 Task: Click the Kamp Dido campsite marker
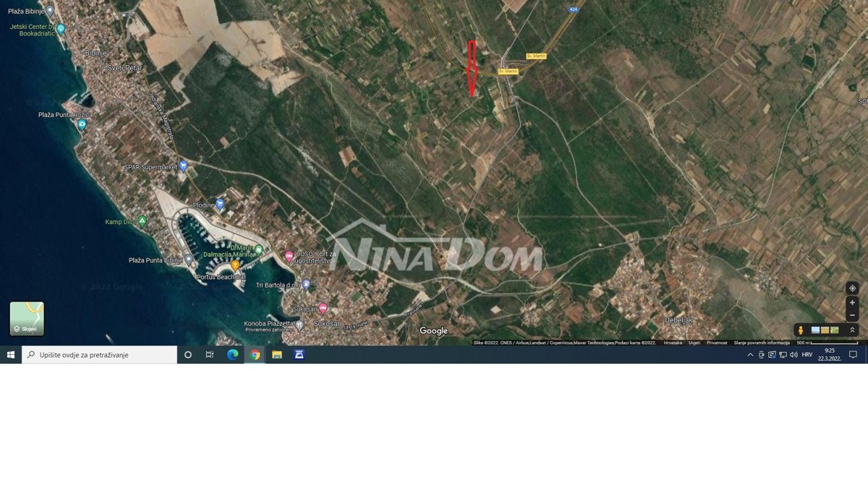(x=142, y=221)
